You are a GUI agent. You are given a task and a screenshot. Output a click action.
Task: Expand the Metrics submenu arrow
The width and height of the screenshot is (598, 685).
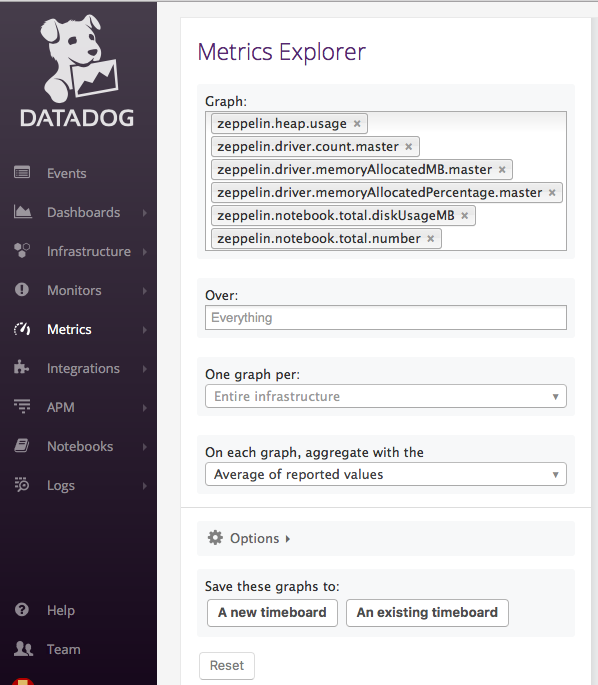pyautogui.click(x=145, y=330)
